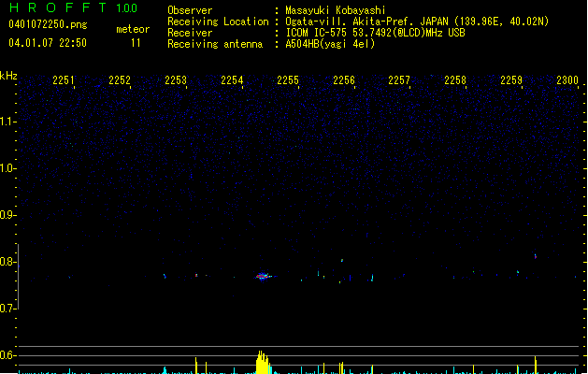Click the meteor count 11
The width and height of the screenshot is (588, 374).
(136, 43)
